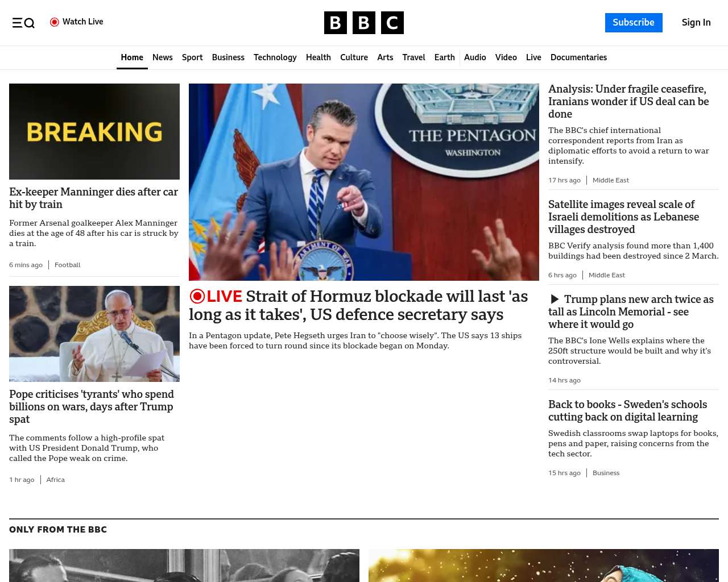The image size is (728, 582).
Task: Click the Business tag under Sweden schools story
Action: [606, 473]
